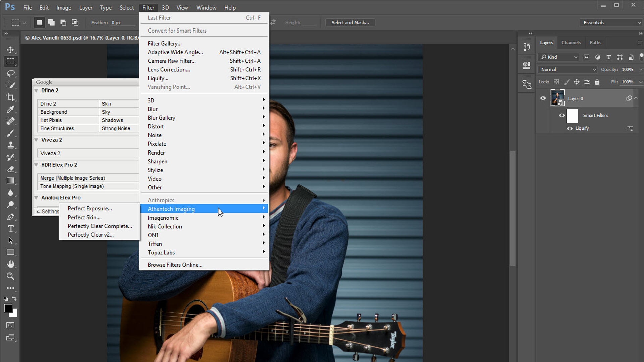Select the Type tool
This screenshot has width=644, height=362.
(11, 229)
